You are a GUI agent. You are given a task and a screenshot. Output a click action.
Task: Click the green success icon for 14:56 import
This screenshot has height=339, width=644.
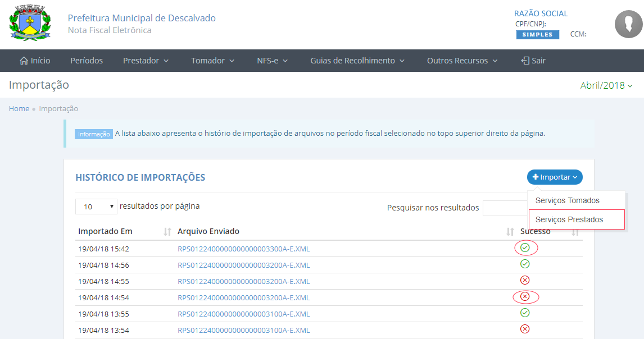525,264
